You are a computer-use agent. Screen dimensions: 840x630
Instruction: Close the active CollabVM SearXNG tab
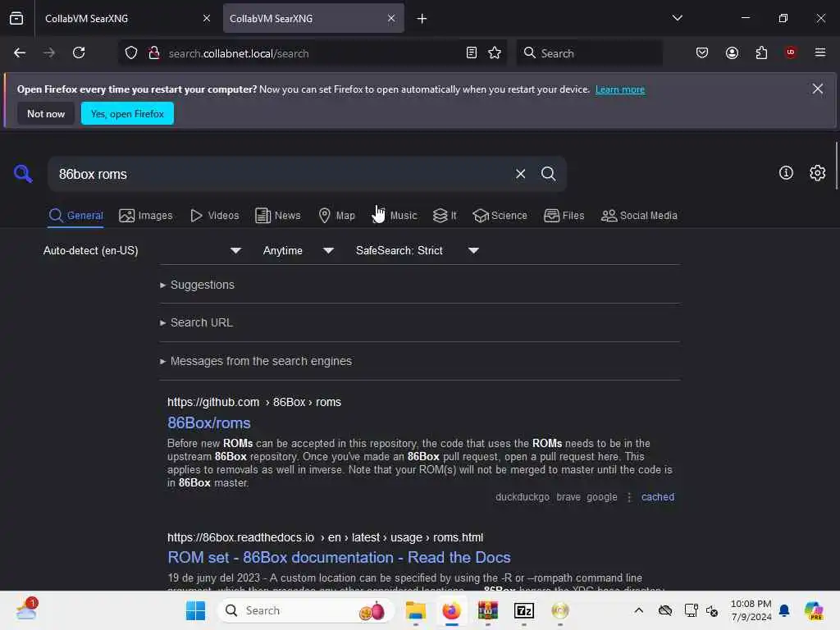(391, 18)
